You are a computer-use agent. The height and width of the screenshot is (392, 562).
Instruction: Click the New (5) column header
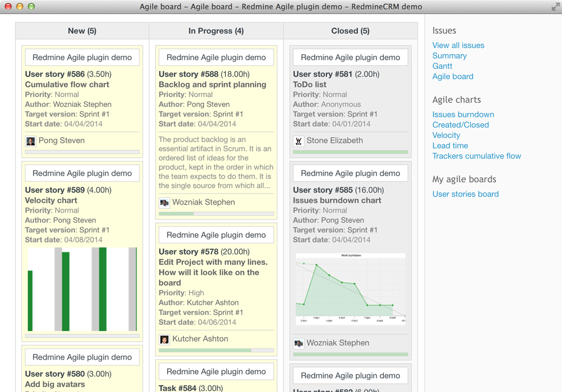click(x=82, y=31)
